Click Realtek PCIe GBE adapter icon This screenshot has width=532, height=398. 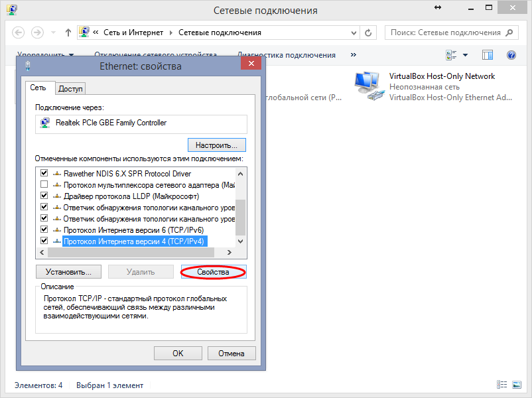45,123
